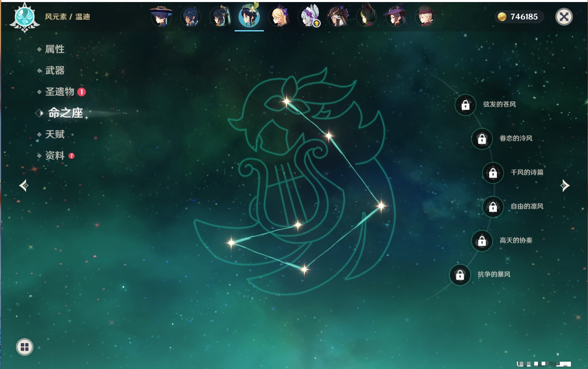Open the 资料 profile page
Screen dimensions: 588x369
click(x=55, y=155)
